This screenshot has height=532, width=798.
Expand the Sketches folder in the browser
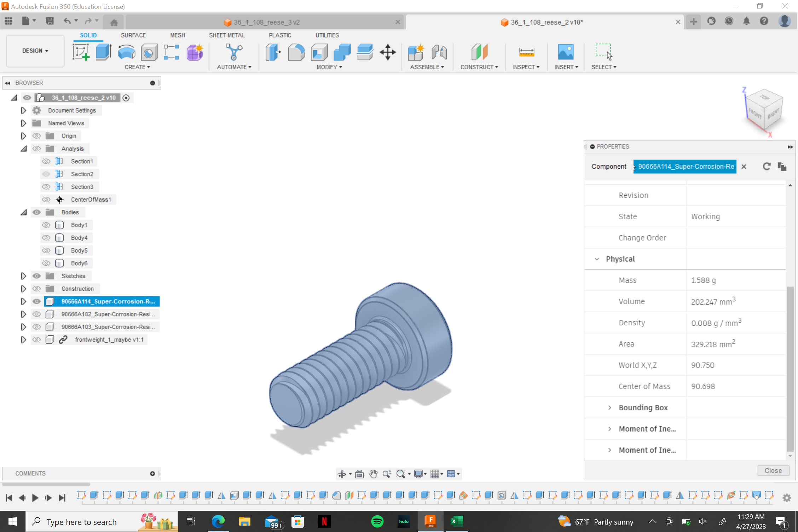23,276
